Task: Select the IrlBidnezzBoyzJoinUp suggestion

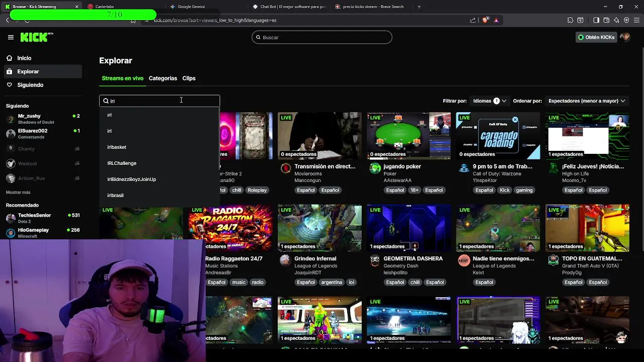Action: point(131,179)
